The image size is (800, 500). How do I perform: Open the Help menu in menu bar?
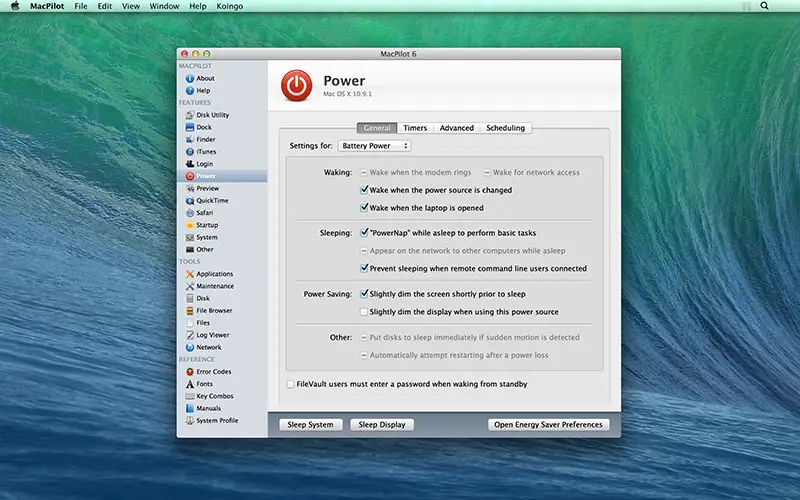(x=197, y=6)
